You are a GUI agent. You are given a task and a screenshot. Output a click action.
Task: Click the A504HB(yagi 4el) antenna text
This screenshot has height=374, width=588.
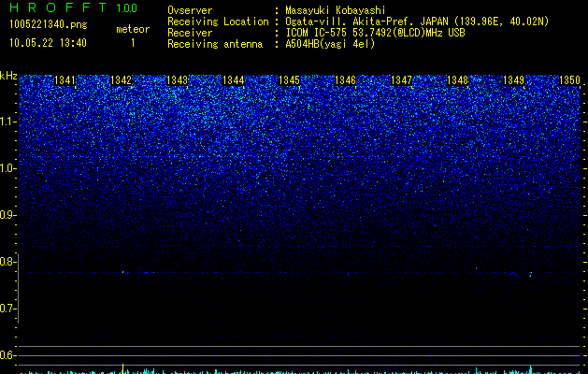330,44
